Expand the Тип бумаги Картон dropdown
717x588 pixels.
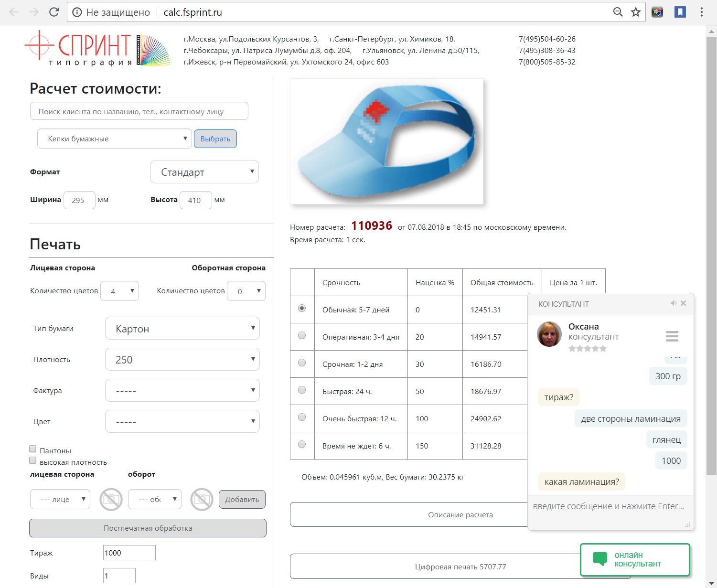pyautogui.click(x=182, y=328)
